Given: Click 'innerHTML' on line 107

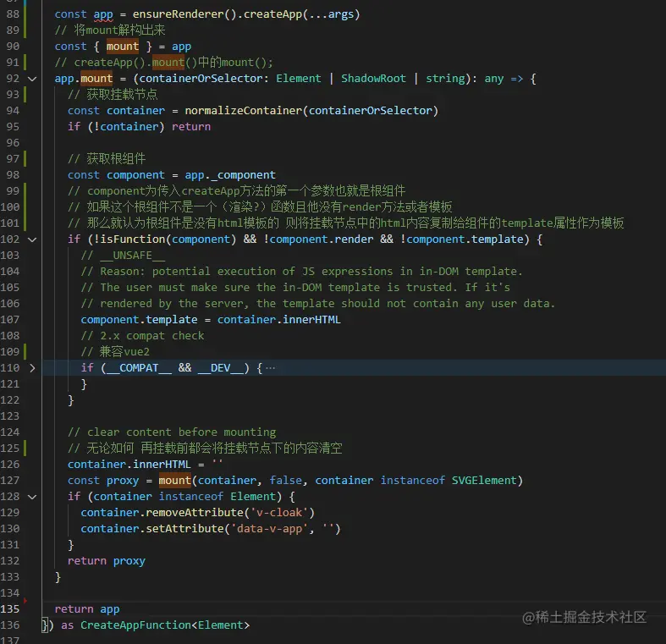Looking at the screenshot, I should point(311,319).
